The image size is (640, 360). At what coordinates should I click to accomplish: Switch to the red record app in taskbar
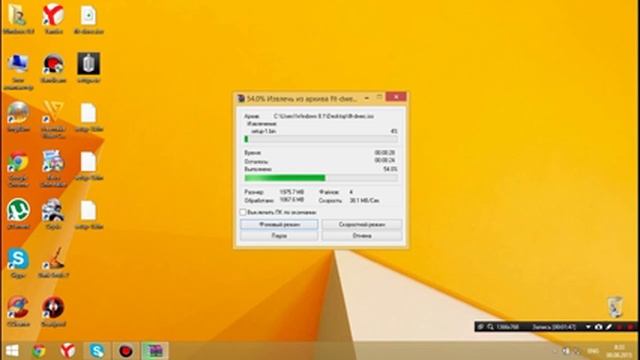[x=125, y=351]
